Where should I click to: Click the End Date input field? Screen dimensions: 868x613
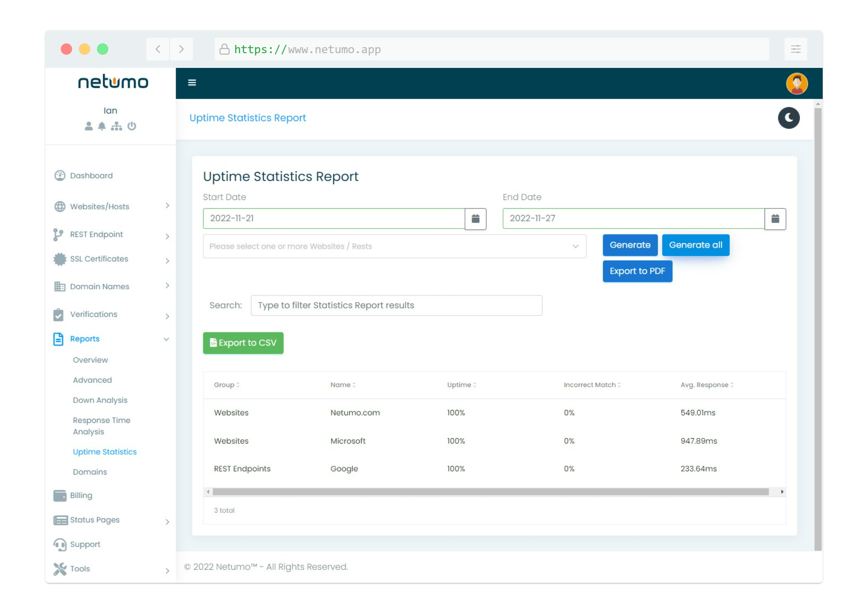(x=634, y=219)
